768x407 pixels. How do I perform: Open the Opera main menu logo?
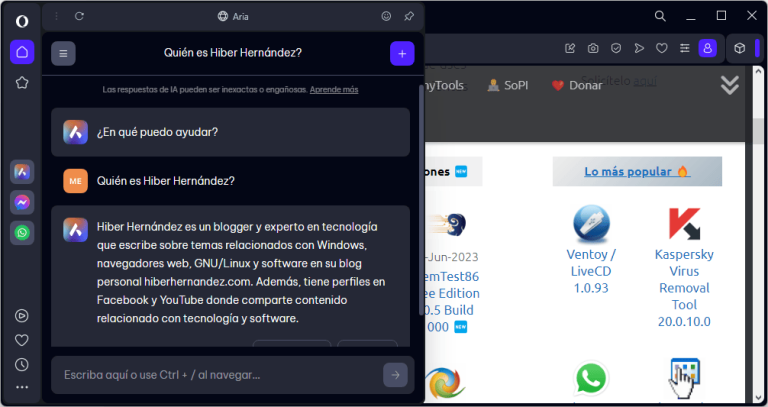(x=21, y=17)
